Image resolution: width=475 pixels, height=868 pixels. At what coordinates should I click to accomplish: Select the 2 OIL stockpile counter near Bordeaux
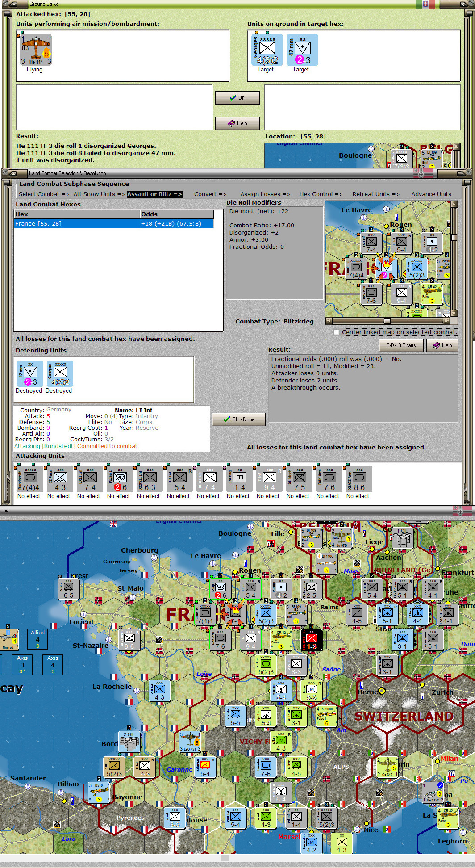pyautogui.click(x=129, y=741)
